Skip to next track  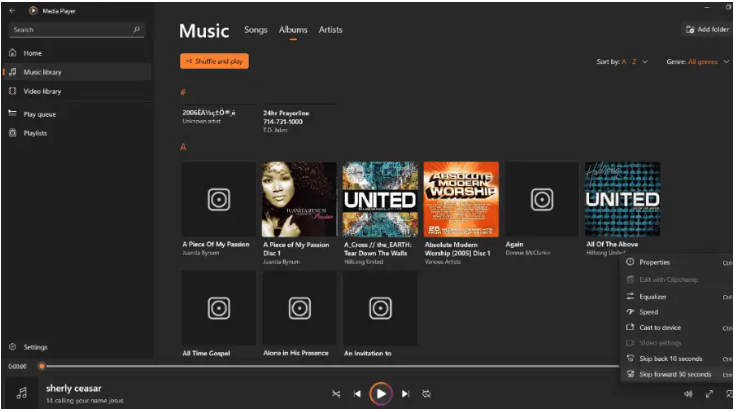tap(405, 394)
